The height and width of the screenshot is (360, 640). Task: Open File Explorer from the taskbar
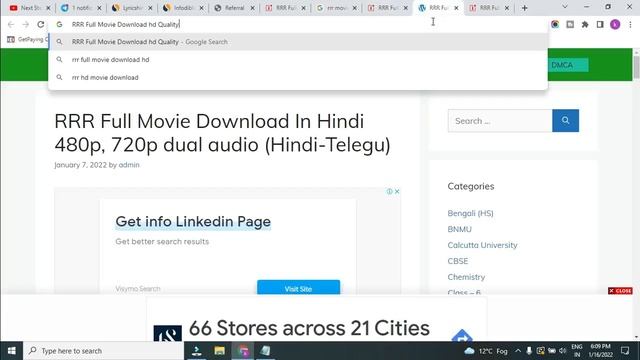[220, 351]
